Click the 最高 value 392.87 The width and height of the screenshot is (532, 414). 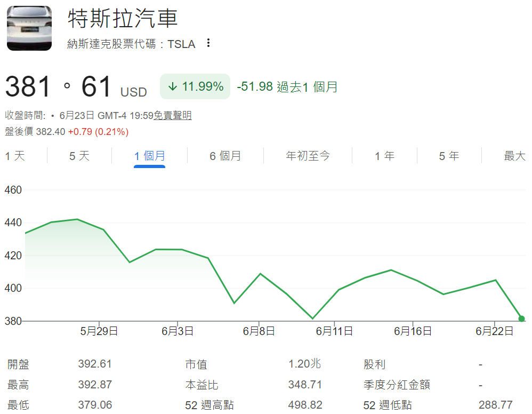(x=95, y=385)
